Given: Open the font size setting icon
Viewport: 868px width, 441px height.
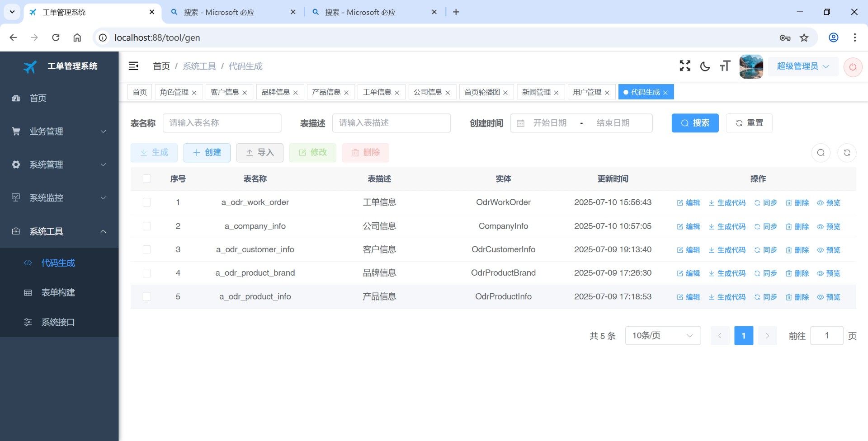Looking at the screenshot, I should coord(725,66).
